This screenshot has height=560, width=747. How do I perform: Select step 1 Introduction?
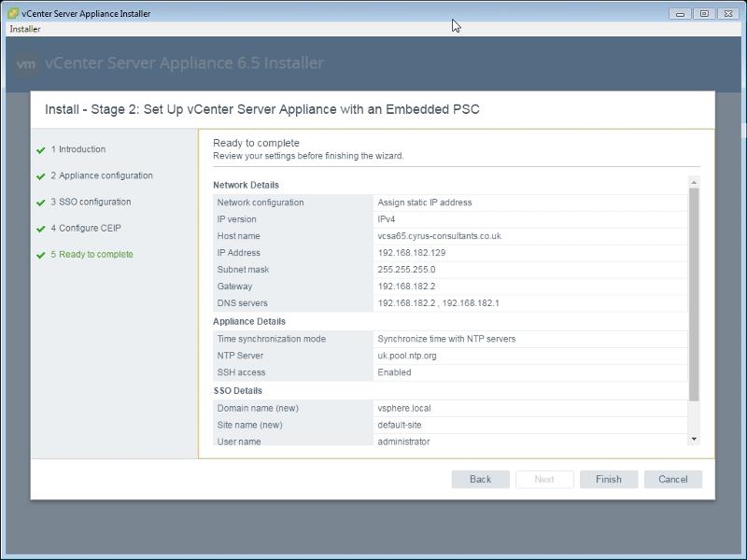point(78,149)
